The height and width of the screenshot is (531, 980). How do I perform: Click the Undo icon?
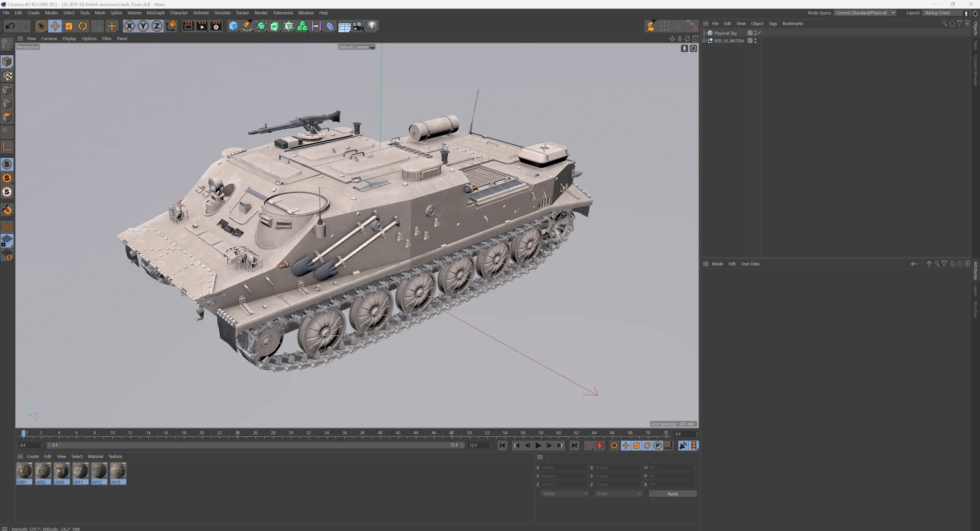pyautogui.click(x=10, y=26)
